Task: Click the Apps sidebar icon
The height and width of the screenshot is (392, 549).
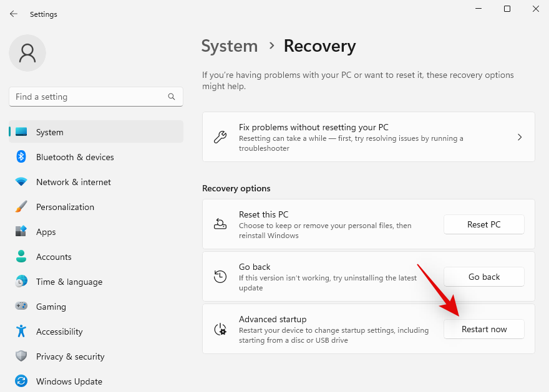Action: [21, 232]
